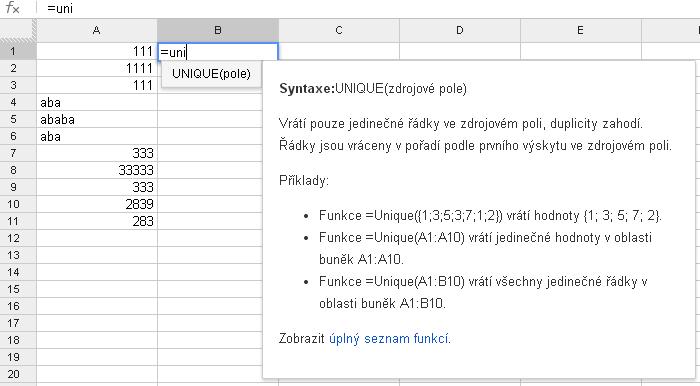Click cell A2 containing 1111
This screenshot has width=700, height=386.
click(x=97, y=68)
